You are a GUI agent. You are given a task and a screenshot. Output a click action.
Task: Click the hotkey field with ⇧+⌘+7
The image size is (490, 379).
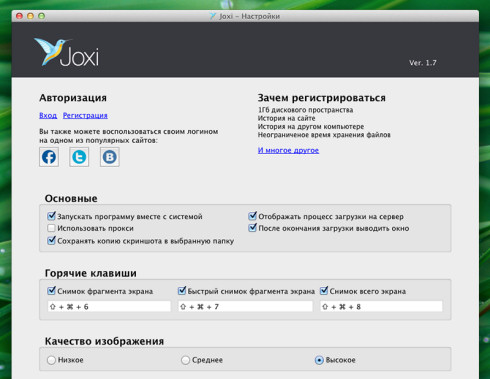245,307
